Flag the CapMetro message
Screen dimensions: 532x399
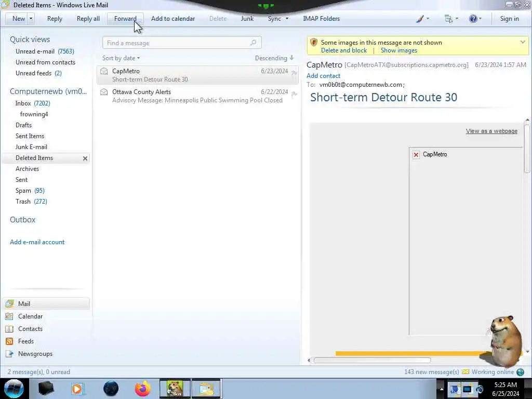coord(294,73)
